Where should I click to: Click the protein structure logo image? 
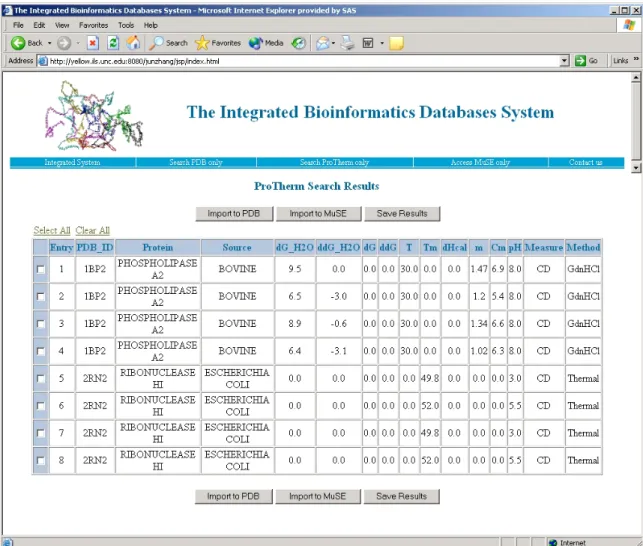(x=94, y=116)
